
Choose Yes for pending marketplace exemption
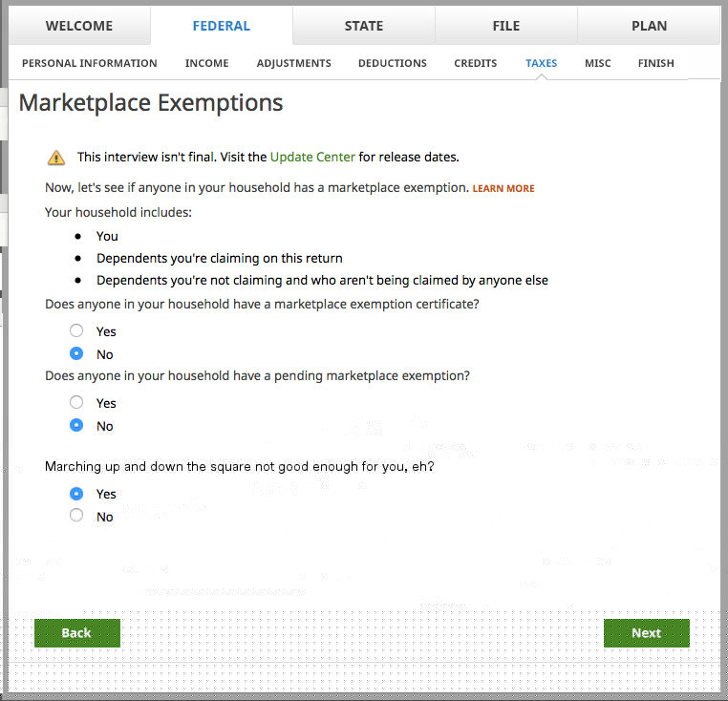pyautogui.click(x=76, y=403)
